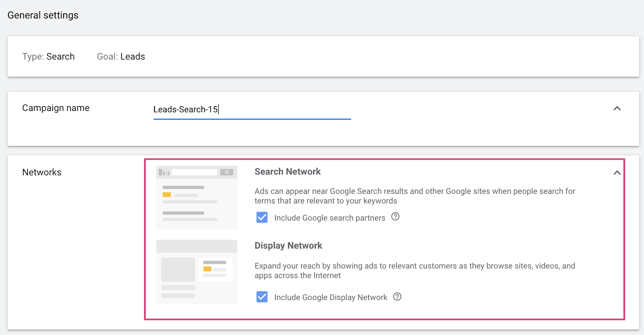
Task: Click Include Google Display Network label
Action: pyautogui.click(x=331, y=298)
